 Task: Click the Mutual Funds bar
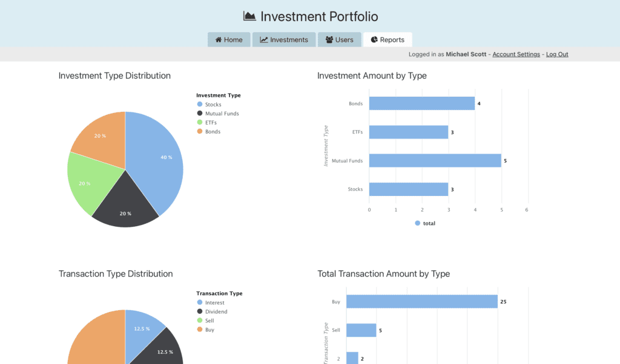pyautogui.click(x=435, y=161)
